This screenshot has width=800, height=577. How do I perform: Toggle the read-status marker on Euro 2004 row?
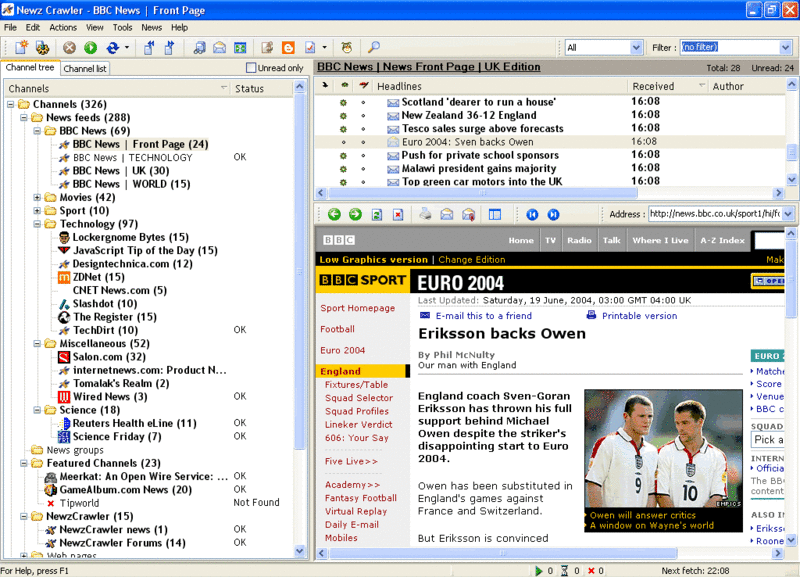tap(343, 142)
